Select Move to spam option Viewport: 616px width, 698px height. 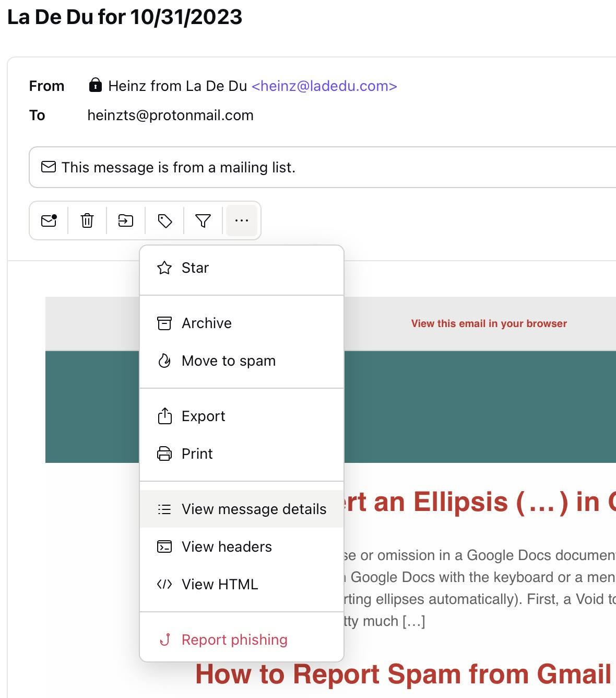click(242, 361)
